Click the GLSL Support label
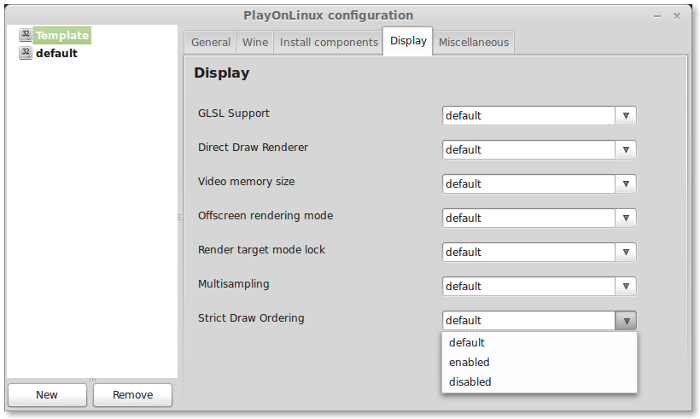This screenshot has height=419, width=700. pos(234,113)
